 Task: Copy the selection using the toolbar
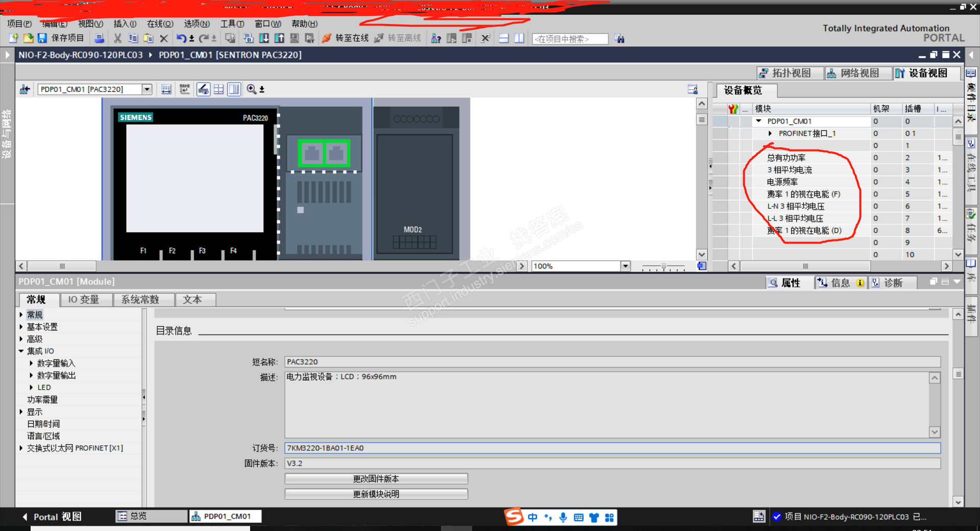coord(133,38)
